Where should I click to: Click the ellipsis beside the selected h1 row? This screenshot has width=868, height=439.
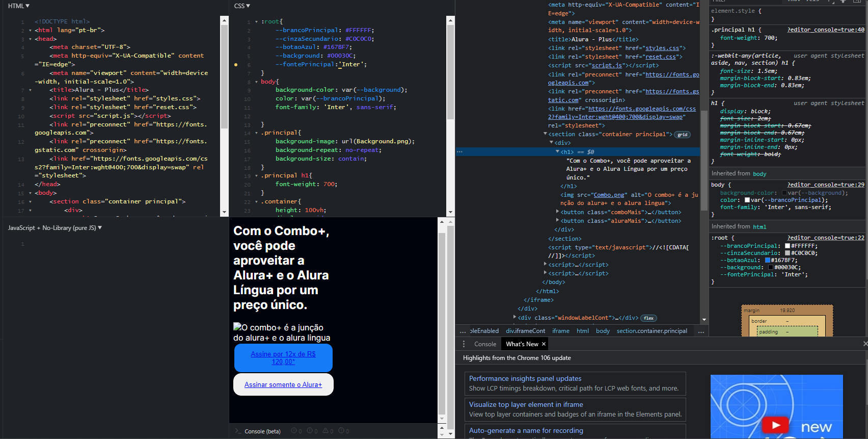pyautogui.click(x=459, y=152)
